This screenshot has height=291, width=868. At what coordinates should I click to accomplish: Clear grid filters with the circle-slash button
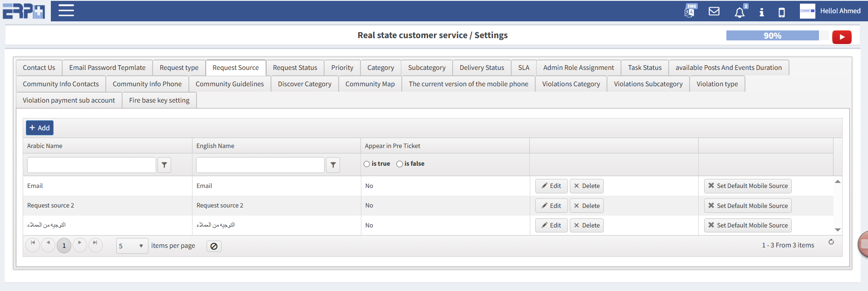214,246
